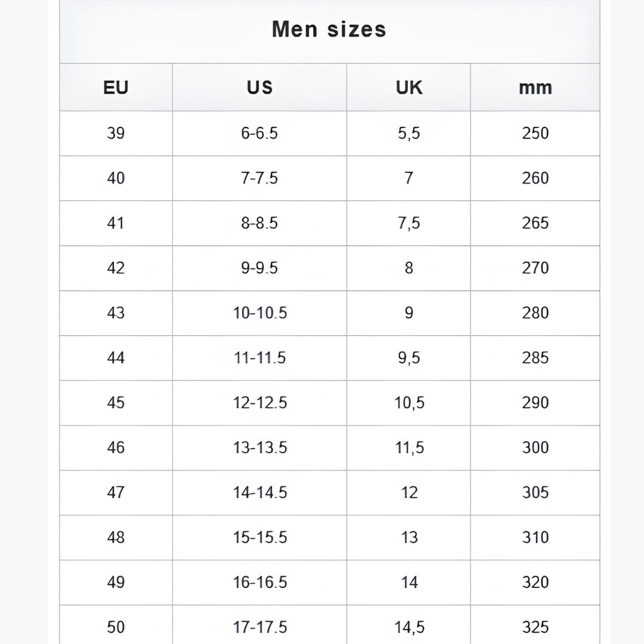The height and width of the screenshot is (644, 644).
Task: Click US size 11-11.5 cell
Action: pos(259,358)
